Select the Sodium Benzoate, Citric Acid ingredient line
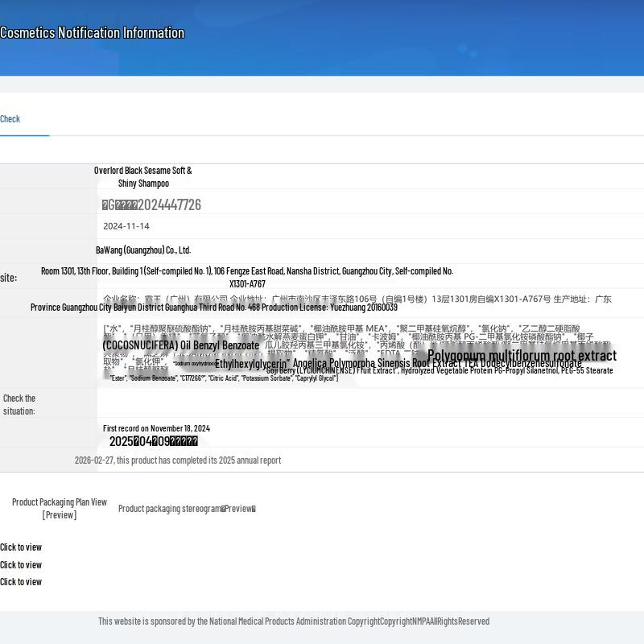 click(x=225, y=378)
